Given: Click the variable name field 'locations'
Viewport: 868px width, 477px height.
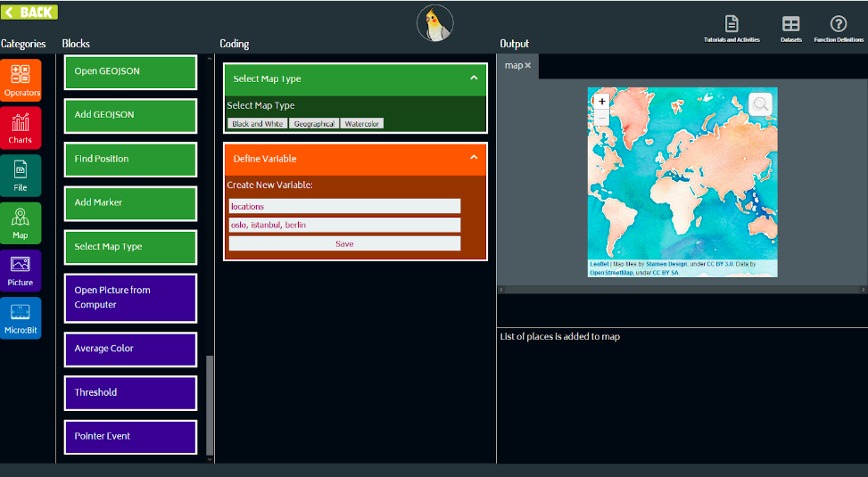Looking at the screenshot, I should pos(344,206).
